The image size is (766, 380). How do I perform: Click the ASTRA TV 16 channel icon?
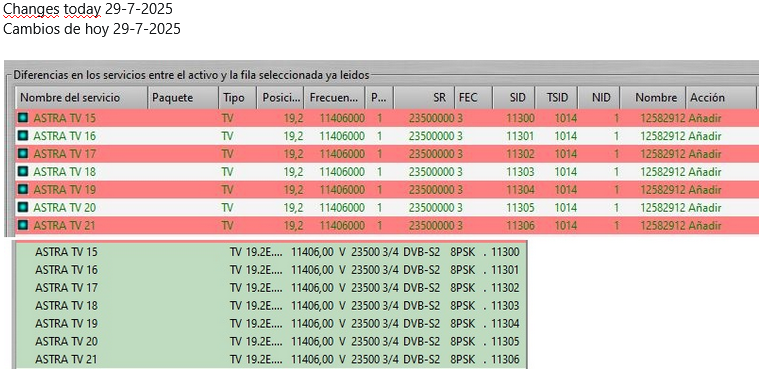(x=22, y=136)
